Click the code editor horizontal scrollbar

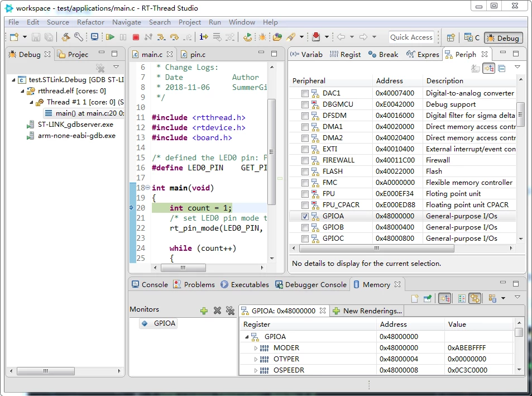pyautogui.click(x=183, y=268)
